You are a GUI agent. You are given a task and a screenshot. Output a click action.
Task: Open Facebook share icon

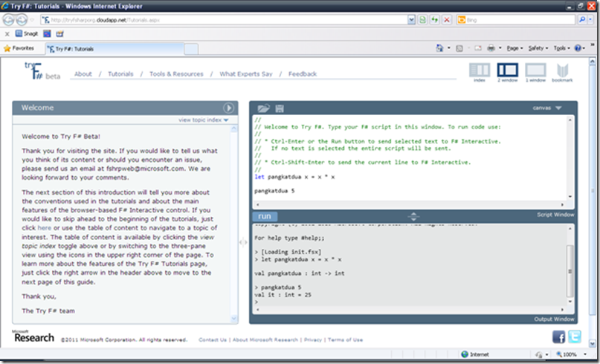(x=558, y=337)
